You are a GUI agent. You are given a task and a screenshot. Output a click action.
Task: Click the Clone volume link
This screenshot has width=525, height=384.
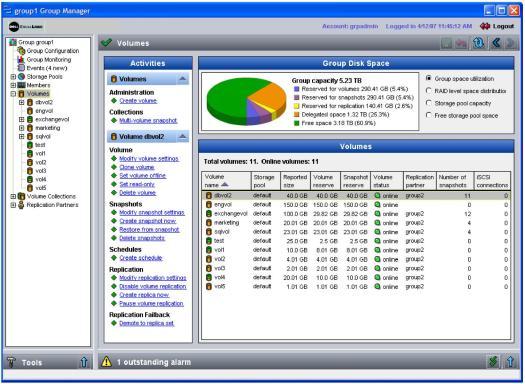click(x=137, y=167)
